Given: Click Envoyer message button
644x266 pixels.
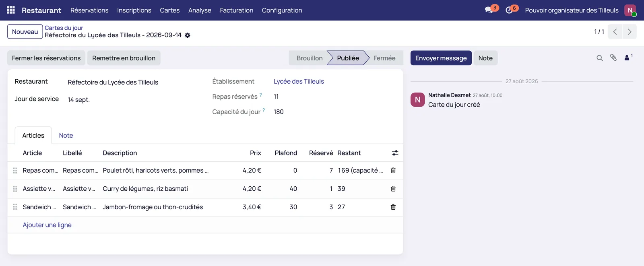Looking at the screenshot, I should [x=441, y=58].
